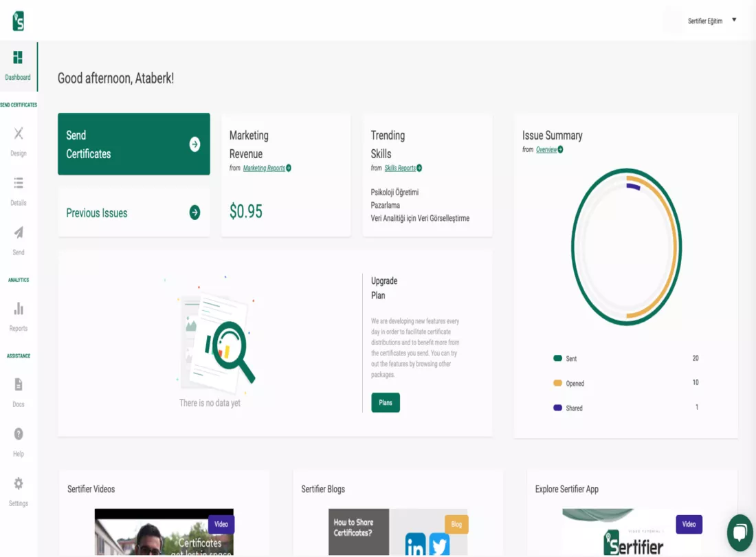Image resolution: width=756 pixels, height=557 pixels.
Task: Click the green Sent legend swatch
Action: click(x=557, y=358)
